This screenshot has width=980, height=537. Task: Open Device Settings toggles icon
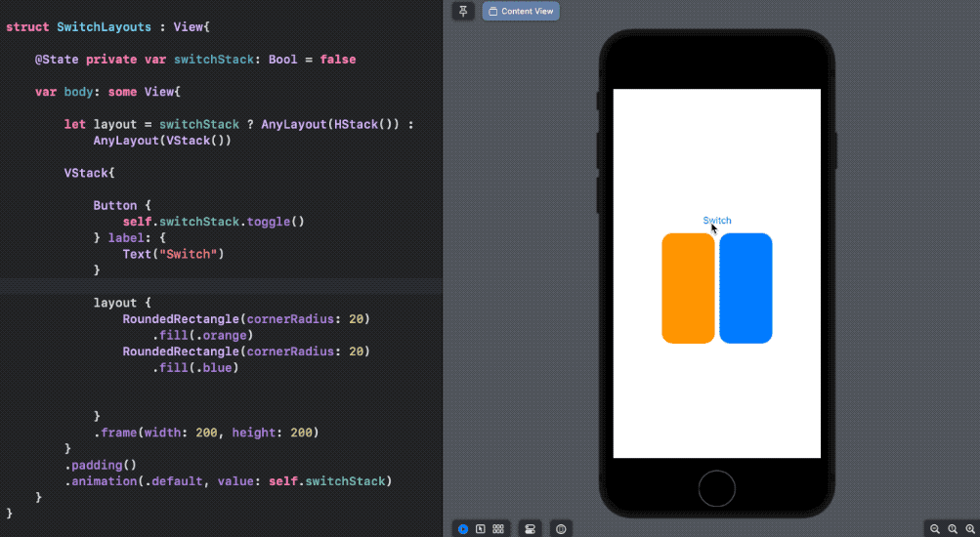pos(530,529)
